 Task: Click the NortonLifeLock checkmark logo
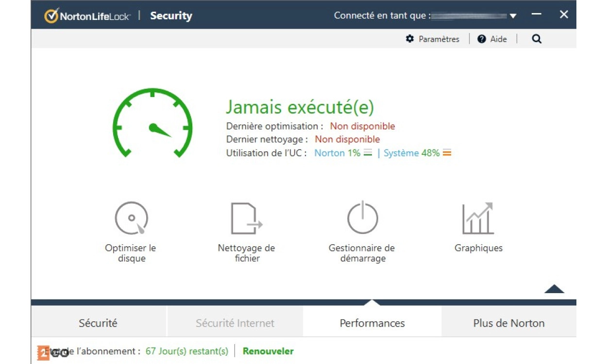(x=51, y=16)
